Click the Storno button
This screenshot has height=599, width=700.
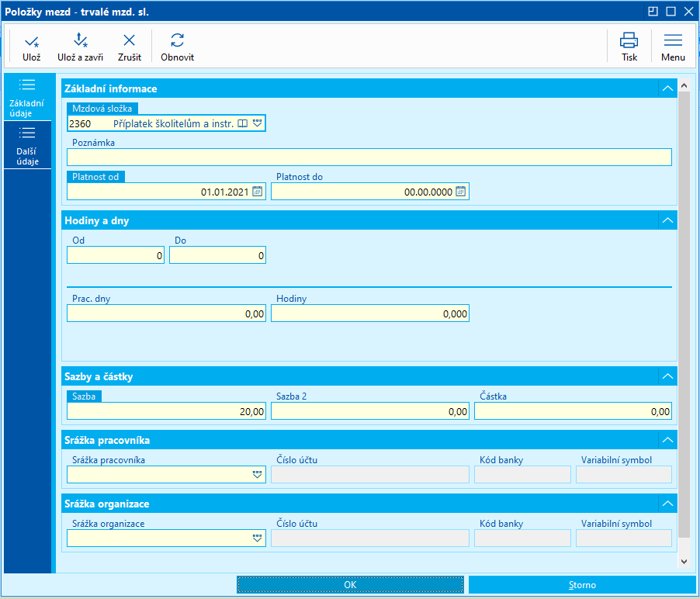click(582, 585)
